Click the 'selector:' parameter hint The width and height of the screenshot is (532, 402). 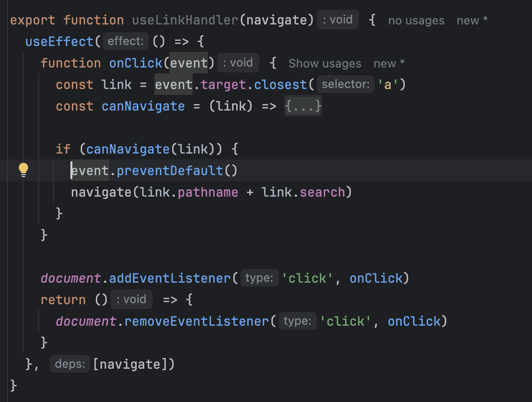coord(345,84)
